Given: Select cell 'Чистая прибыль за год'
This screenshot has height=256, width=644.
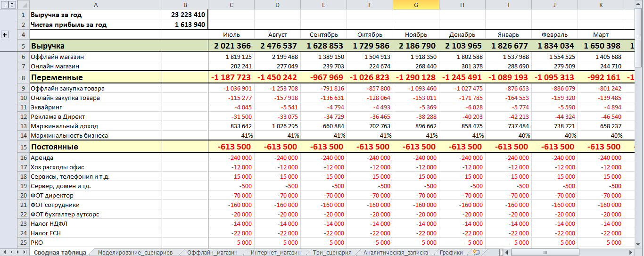Looking at the screenshot, I should [x=96, y=25].
